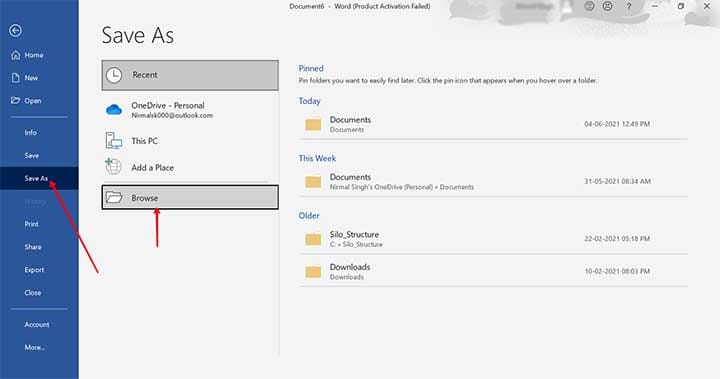Open the Share menu item
720x379 pixels.
pyautogui.click(x=33, y=247)
